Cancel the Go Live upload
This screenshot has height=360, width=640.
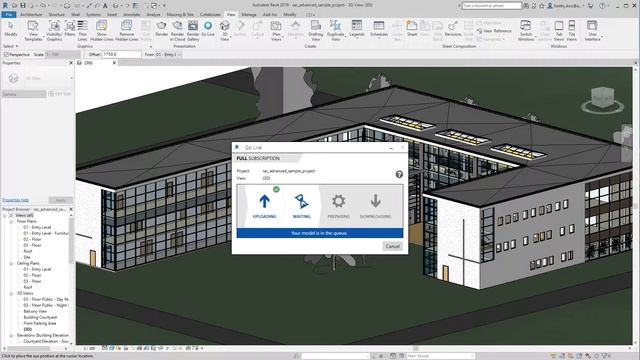pyautogui.click(x=393, y=246)
